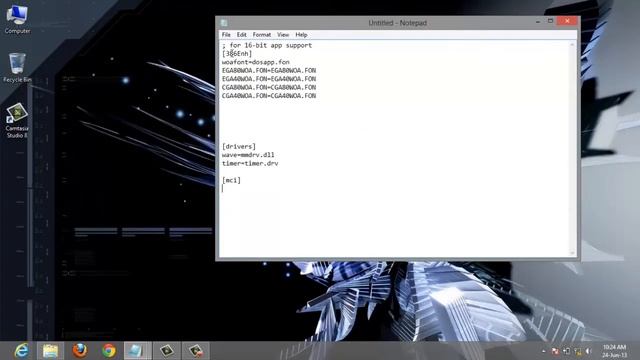Open the Camtasia Studio taskbar button
This screenshot has height=360, width=640.
coord(167,351)
